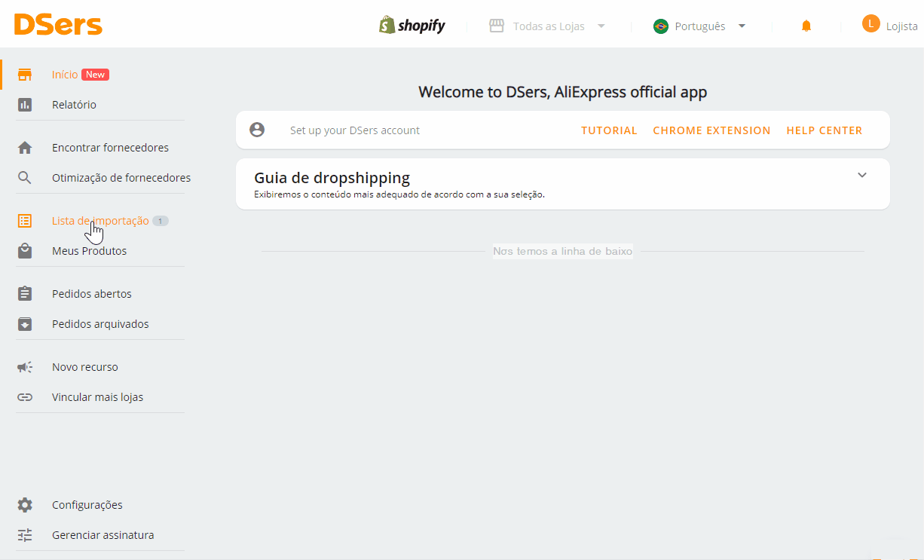
Task: Open Pedidos abertos
Action: (92, 294)
